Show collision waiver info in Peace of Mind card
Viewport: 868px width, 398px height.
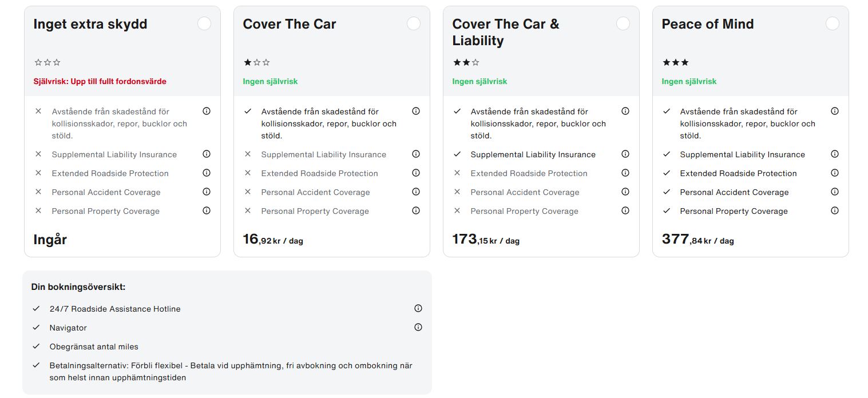pos(835,111)
